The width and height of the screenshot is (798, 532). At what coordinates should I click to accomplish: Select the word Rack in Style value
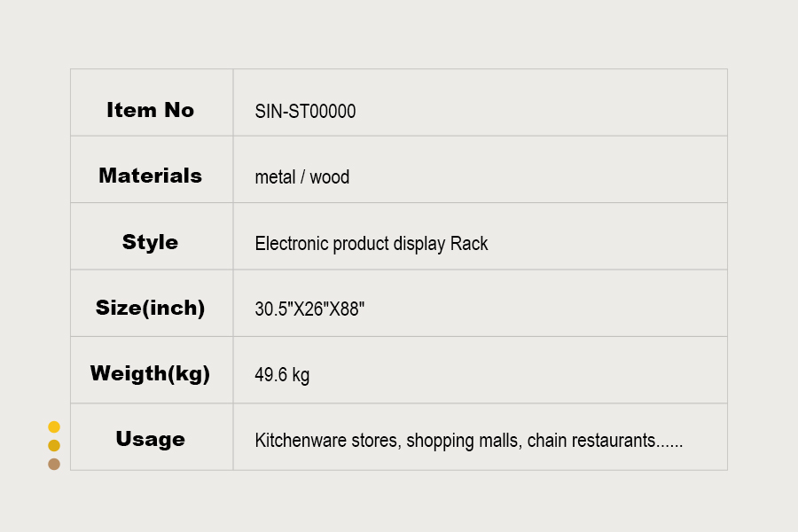point(469,244)
